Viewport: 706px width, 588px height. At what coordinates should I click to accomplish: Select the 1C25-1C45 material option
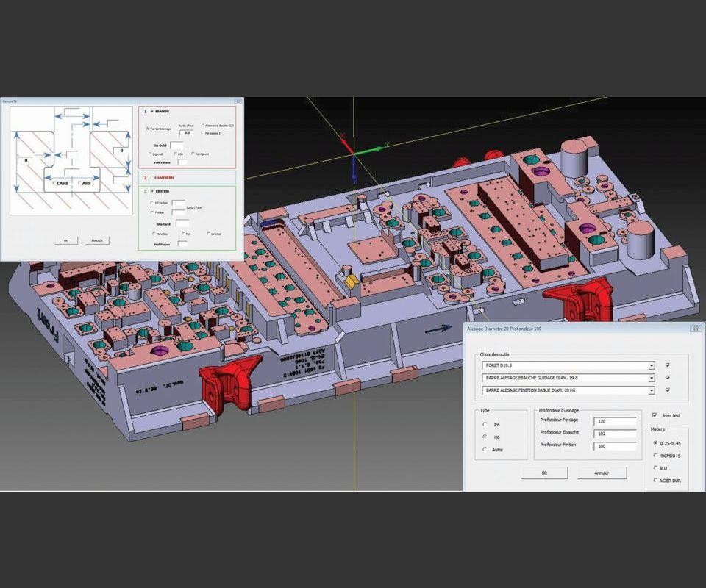tap(655, 443)
